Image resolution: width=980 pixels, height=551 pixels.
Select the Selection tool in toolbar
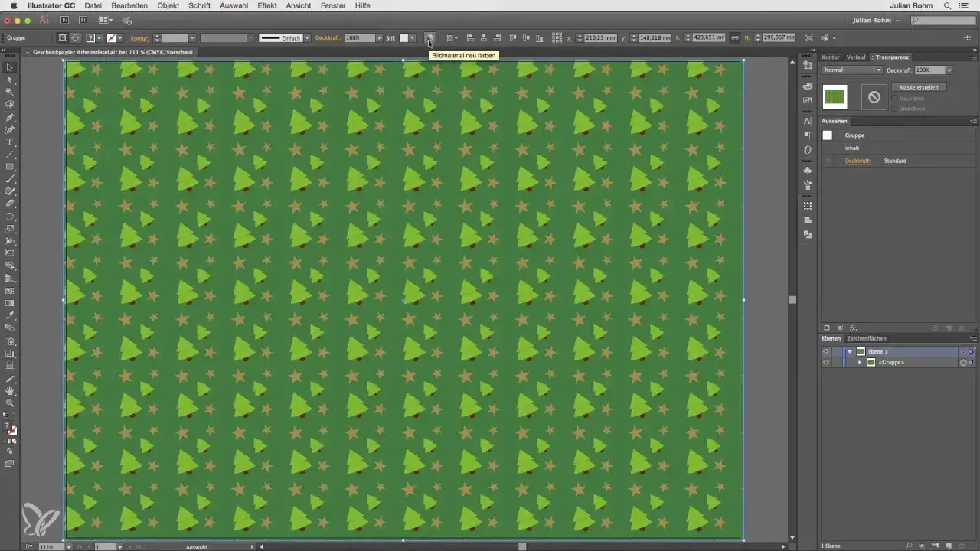(11, 67)
